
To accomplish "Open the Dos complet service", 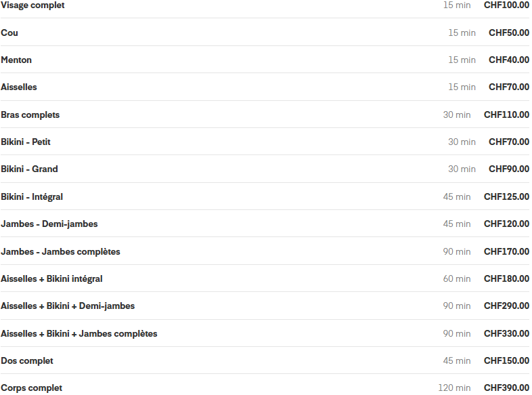I will pyautogui.click(x=27, y=361).
